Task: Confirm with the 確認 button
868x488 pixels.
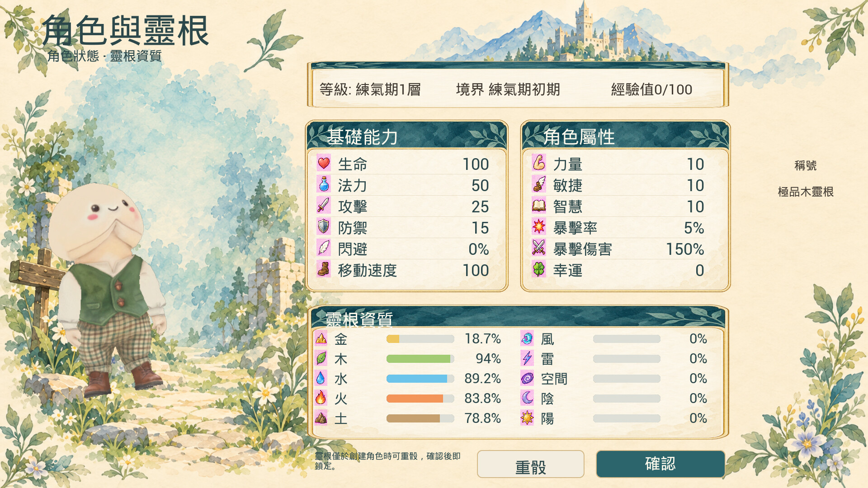Action: point(660,464)
